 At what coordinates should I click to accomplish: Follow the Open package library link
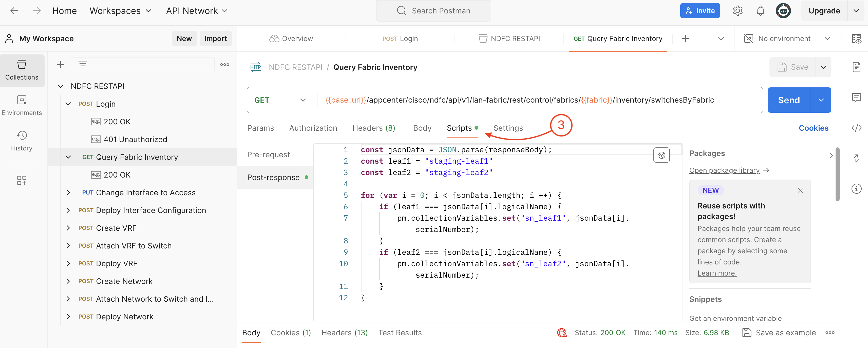click(724, 170)
